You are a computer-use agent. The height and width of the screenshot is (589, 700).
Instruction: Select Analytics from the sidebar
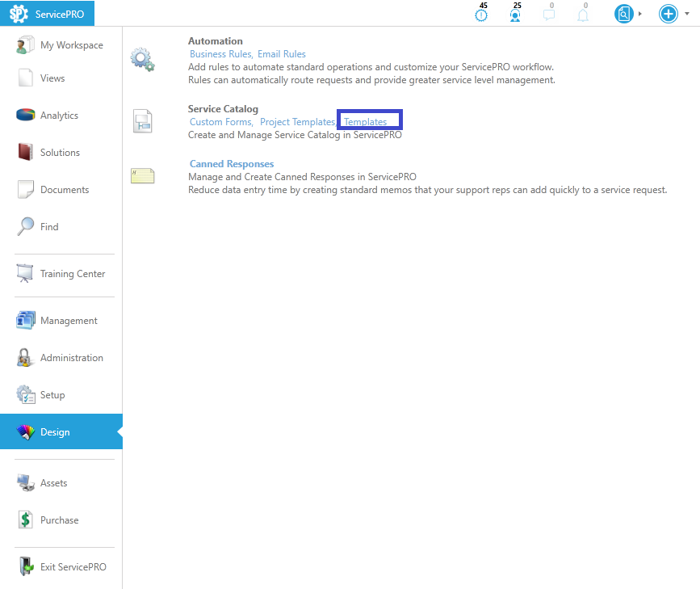click(x=59, y=116)
